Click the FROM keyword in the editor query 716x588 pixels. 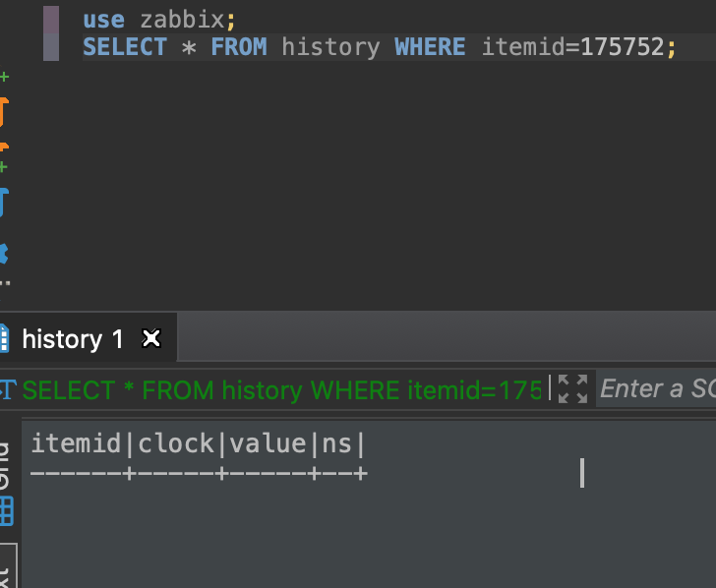[239, 47]
